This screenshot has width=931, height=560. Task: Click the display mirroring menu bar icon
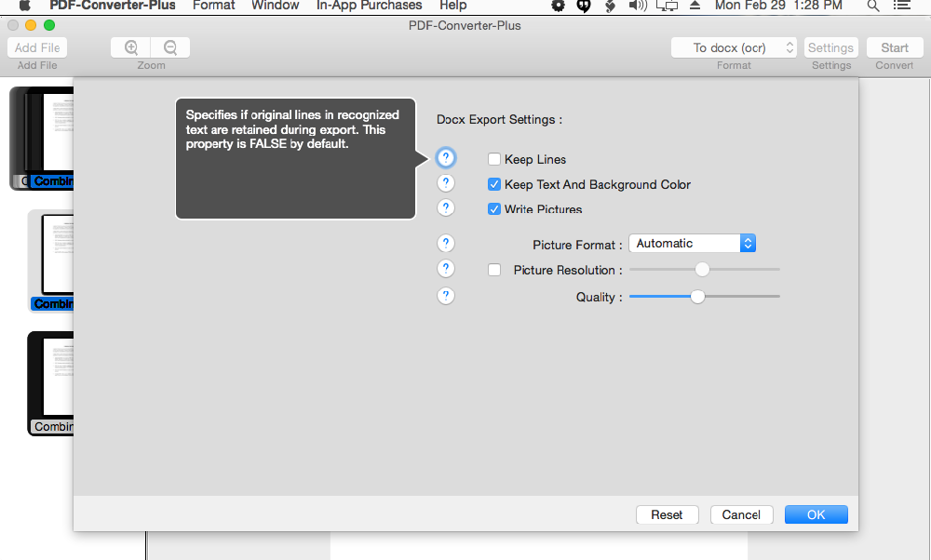click(x=667, y=6)
